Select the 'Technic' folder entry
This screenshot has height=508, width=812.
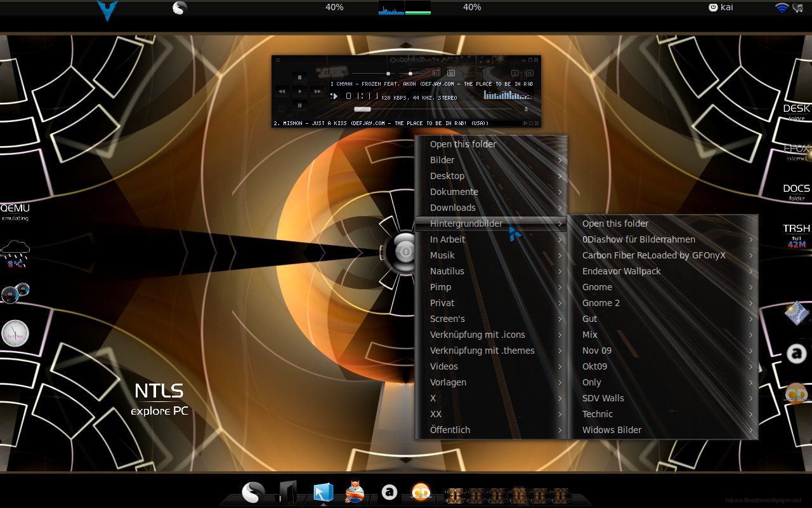[x=663, y=414]
